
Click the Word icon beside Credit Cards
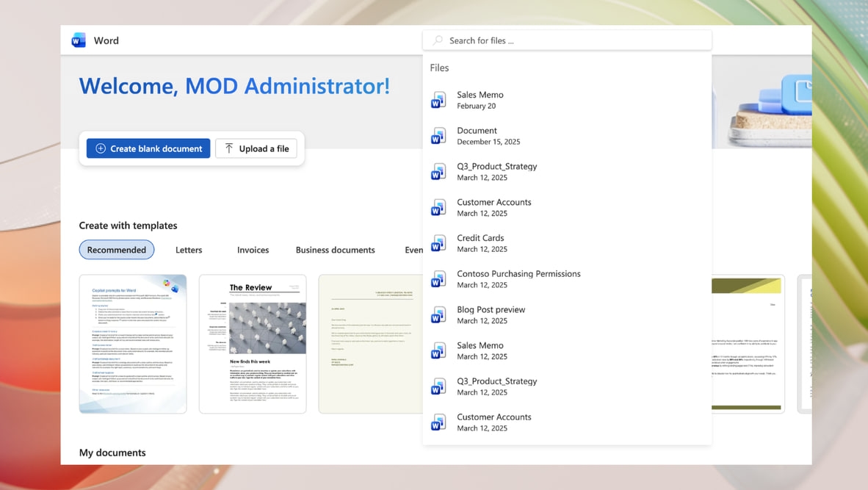pos(438,243)
